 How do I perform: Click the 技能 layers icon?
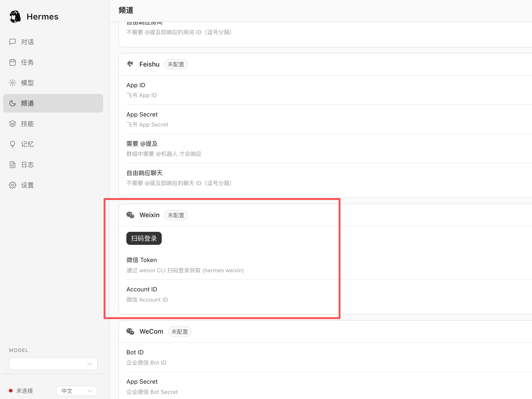point(13,124)
